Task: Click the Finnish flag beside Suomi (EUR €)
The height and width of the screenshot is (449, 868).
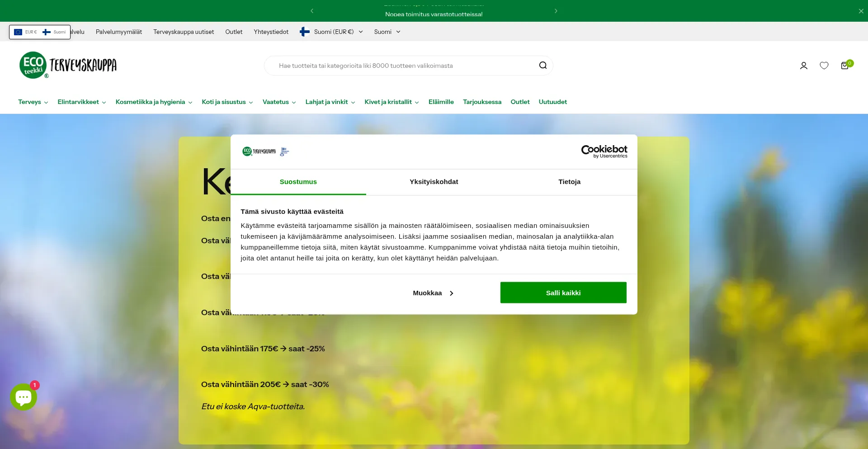Action: (x=305, y=32)
